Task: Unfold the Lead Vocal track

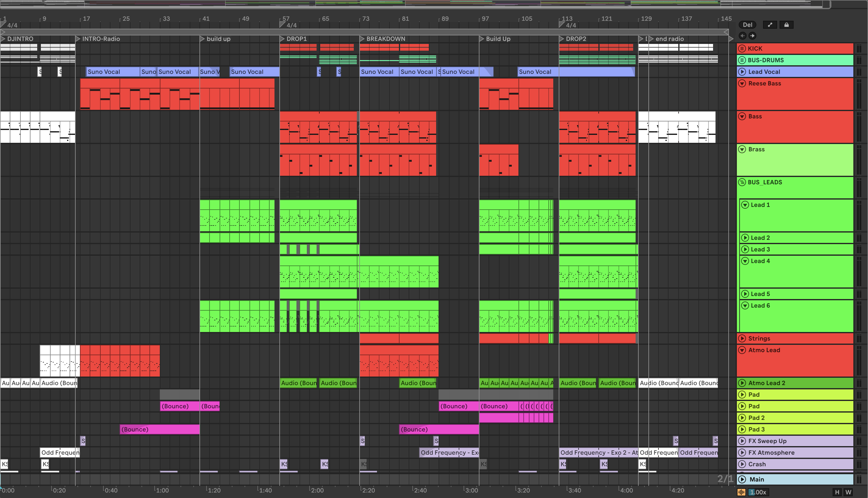Action: (x=742, y=71)
